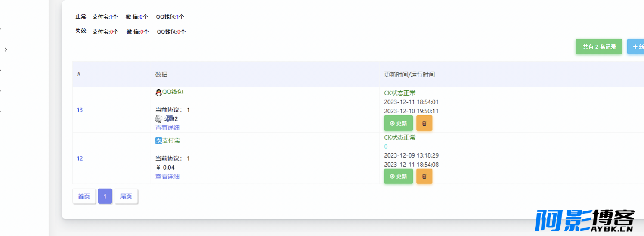Viewport: 644px width, 236px height.
Task: Open 查看详细 link in the QQ钱包 row
Action: (167, 128)
